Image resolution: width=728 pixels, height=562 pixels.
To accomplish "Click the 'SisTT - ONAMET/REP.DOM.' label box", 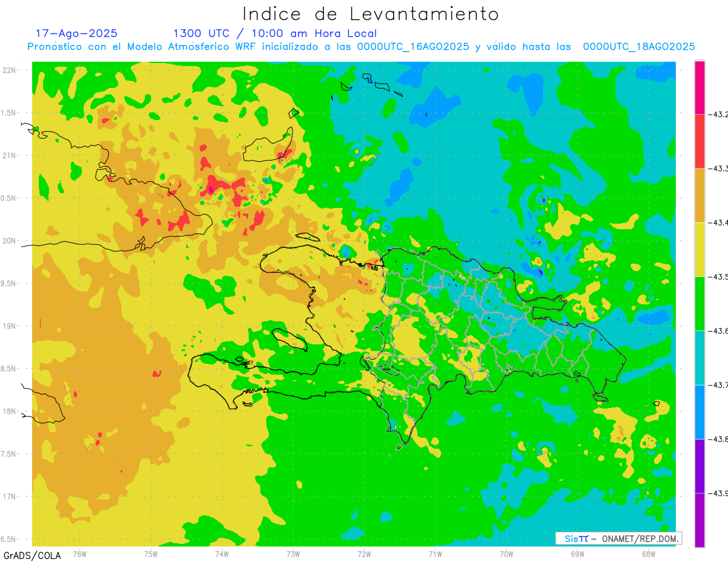I will (618, 538).
